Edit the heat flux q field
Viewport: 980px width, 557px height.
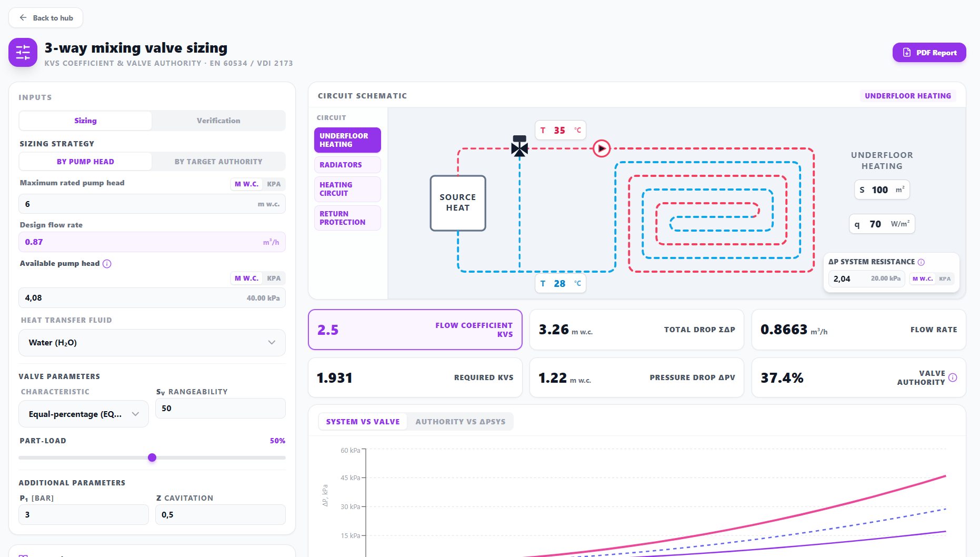[x=882, y=224]
